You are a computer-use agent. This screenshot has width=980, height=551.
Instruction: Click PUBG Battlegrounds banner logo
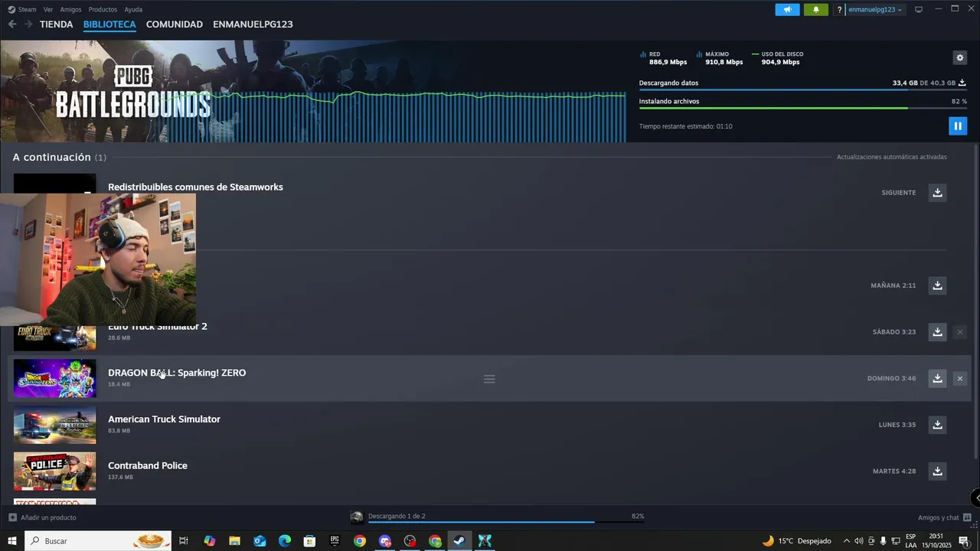pyautogui.click(x=133, y=93)
